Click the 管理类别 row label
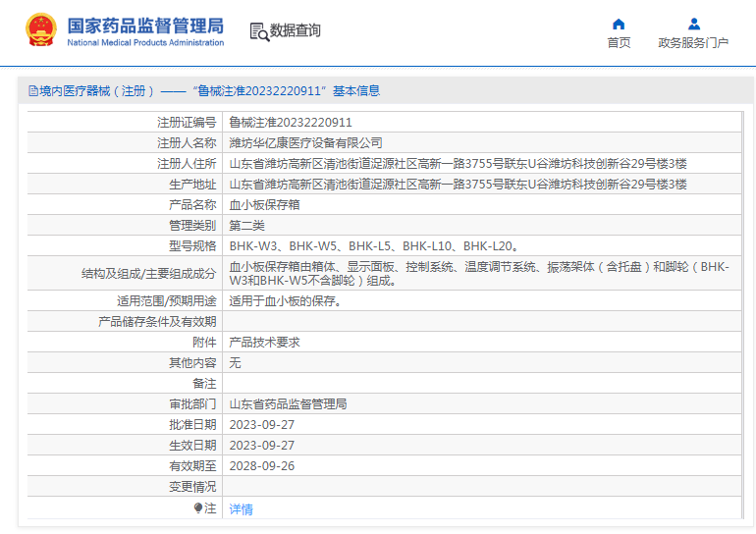 tap(192, 226)
